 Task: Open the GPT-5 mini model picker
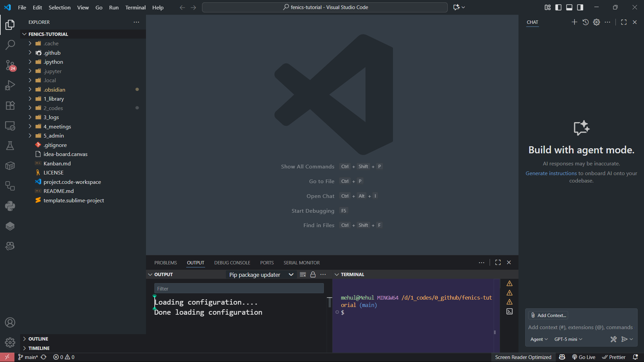coord(568,339)
